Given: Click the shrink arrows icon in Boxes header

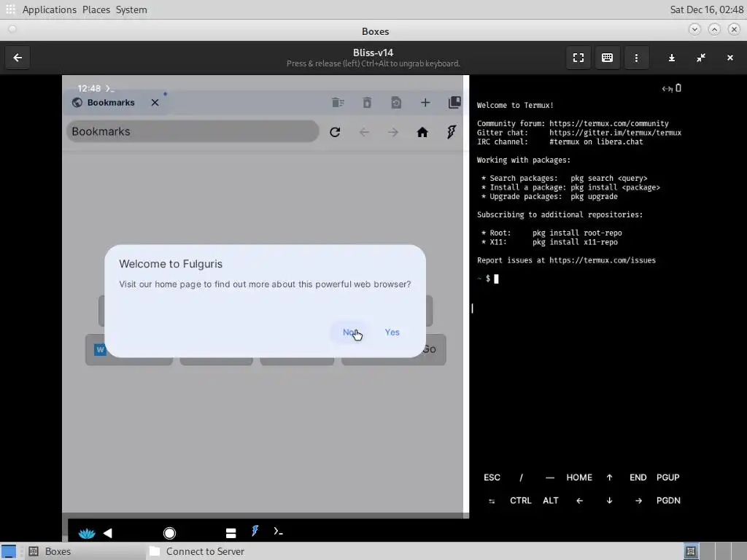Looking at the screenshot, I should point(701,58).
